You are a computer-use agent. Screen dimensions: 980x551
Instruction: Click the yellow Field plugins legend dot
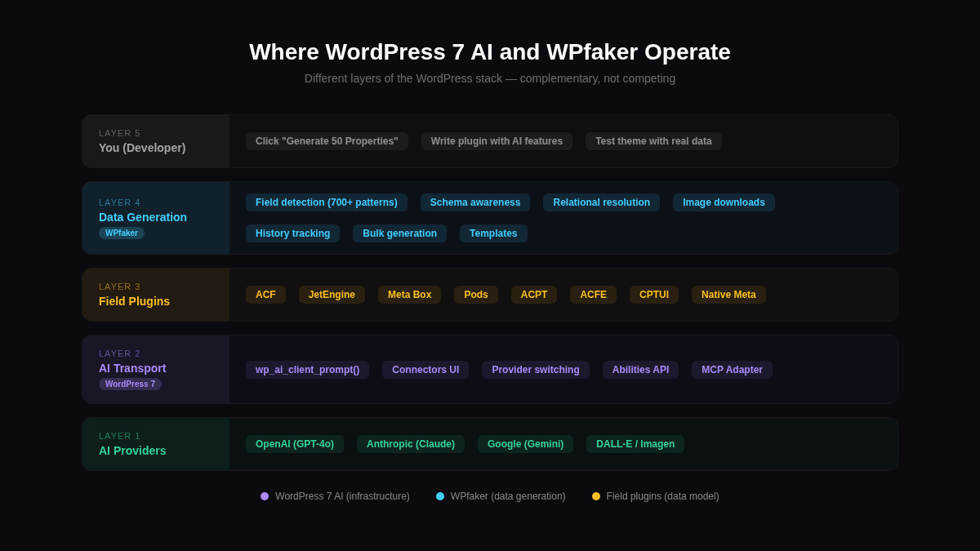[x=596, y=496]
